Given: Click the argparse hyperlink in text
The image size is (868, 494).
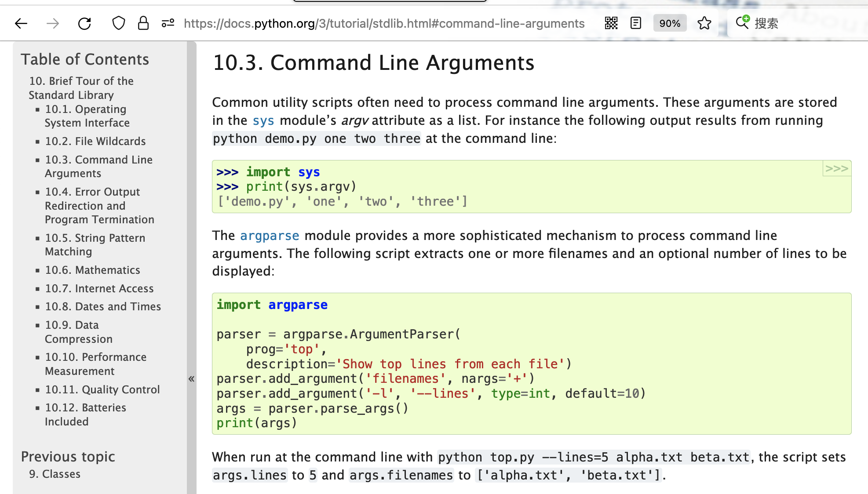Looking at the screenshot, I should [x=270, y=235].
